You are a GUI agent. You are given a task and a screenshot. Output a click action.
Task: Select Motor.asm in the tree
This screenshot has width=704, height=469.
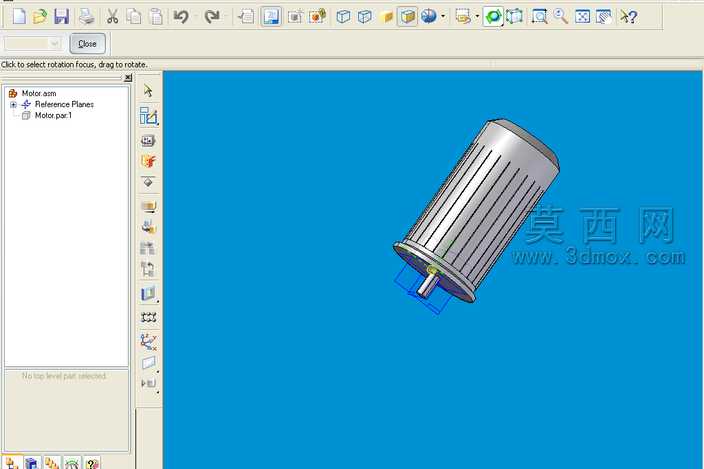(39, 93)
